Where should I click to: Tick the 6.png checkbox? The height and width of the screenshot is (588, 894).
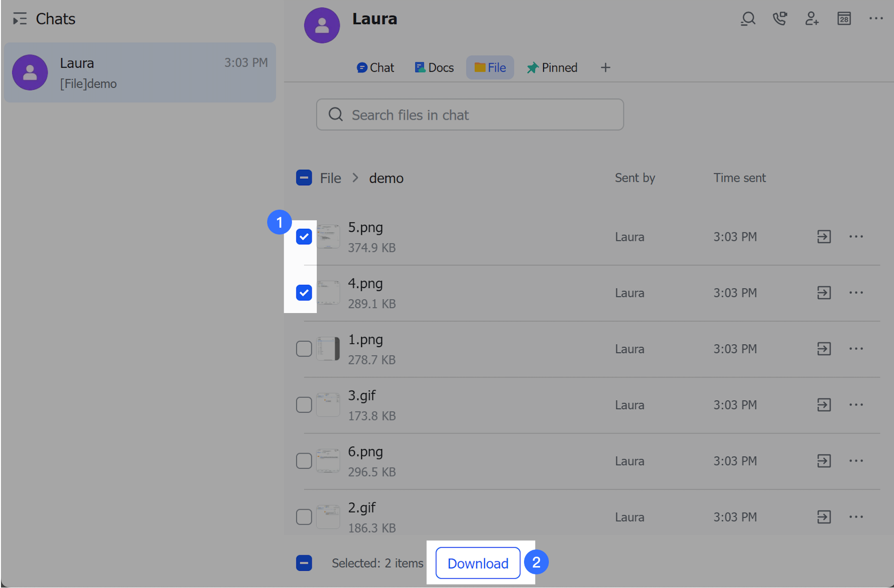point(304,461)
